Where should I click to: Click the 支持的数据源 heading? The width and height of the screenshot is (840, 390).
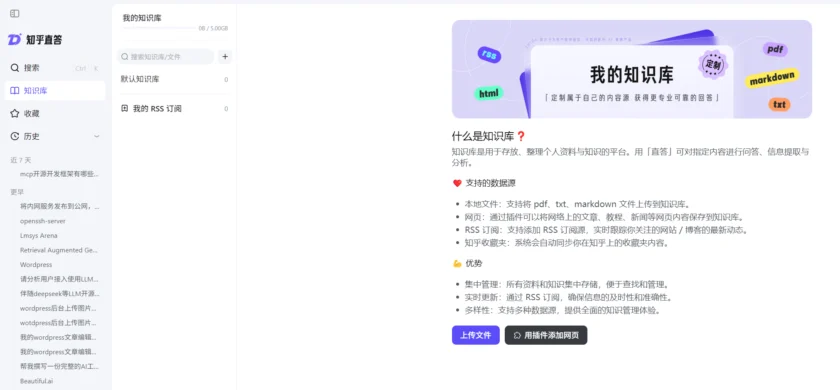[x=484, y=183]
